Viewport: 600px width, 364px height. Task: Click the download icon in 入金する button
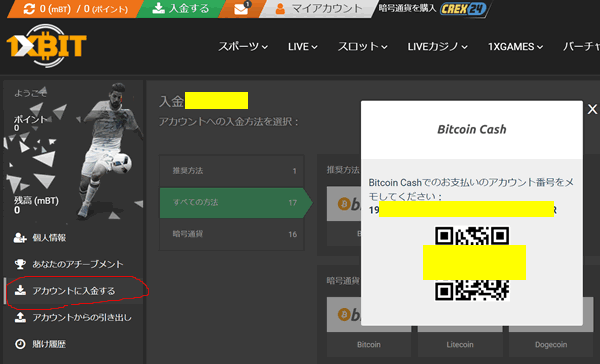point(158,8)
